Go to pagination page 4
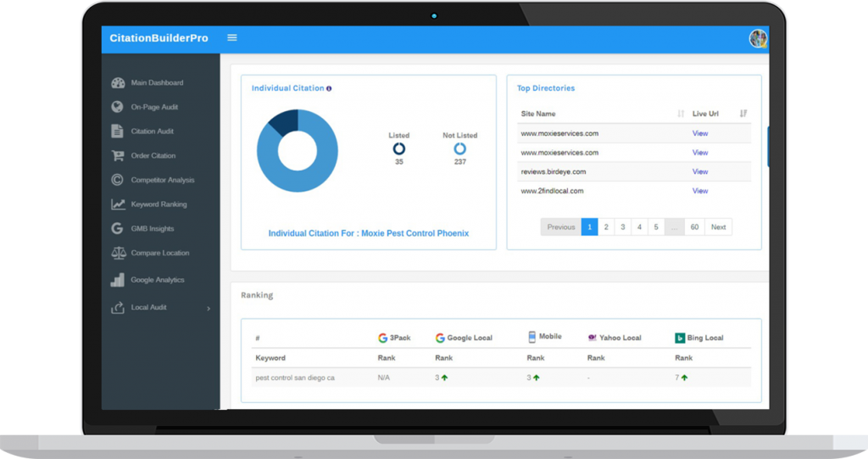The height and width of the screenshot is (459, 868). click(639, 227)
